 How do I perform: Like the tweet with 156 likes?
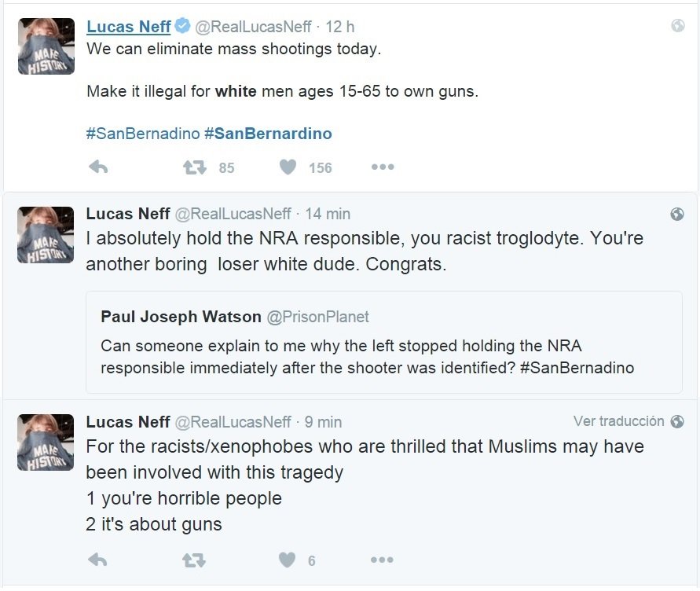[x=288, y=167]
